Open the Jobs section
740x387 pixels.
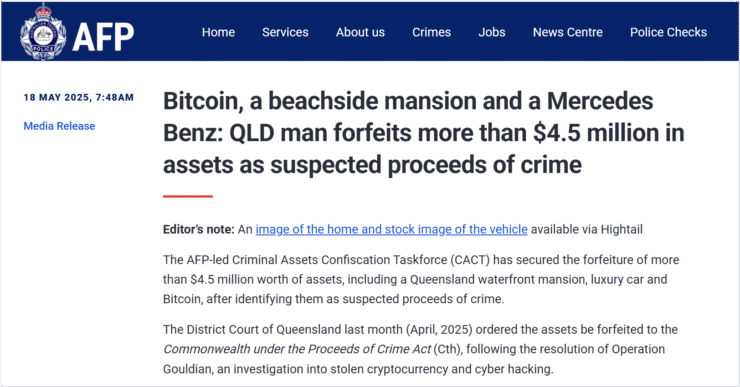point(492,32)
